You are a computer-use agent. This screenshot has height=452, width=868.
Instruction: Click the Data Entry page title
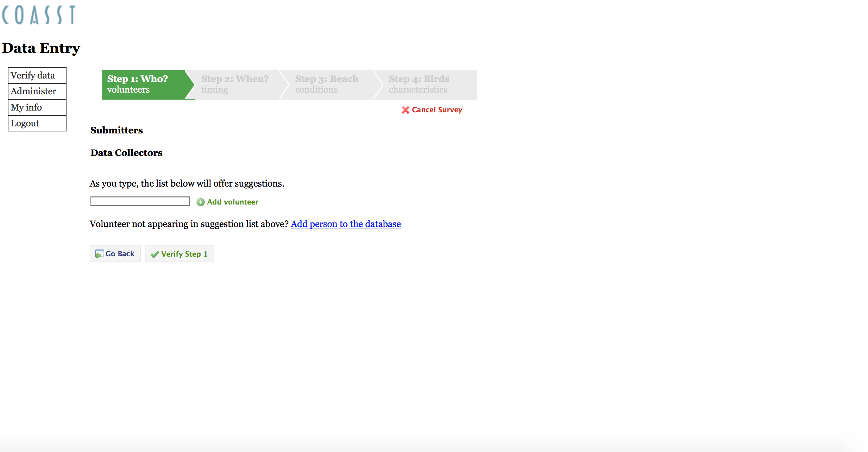pyautogui.click(x=41, y=48)
